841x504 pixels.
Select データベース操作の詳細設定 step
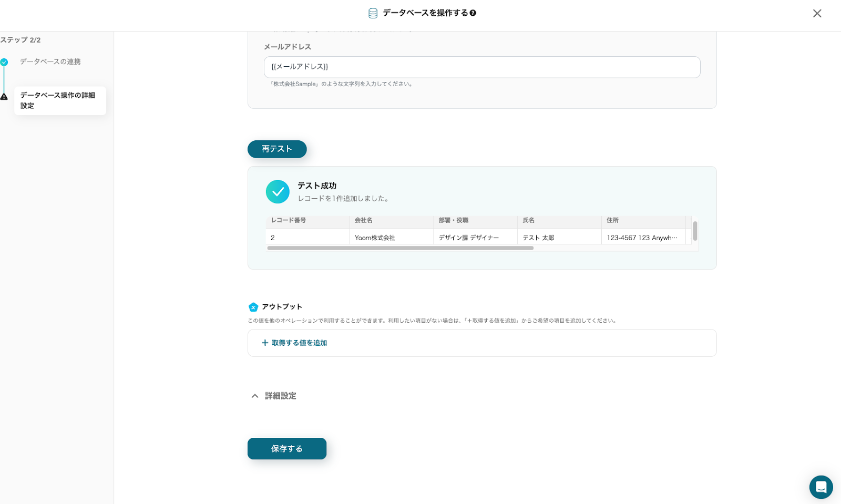58,100
